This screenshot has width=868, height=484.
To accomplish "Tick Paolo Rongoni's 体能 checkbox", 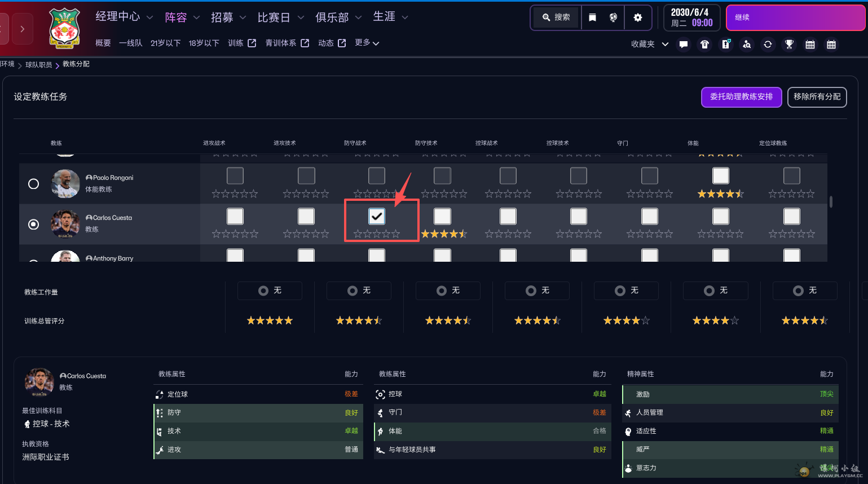I will tap(720, 176).
